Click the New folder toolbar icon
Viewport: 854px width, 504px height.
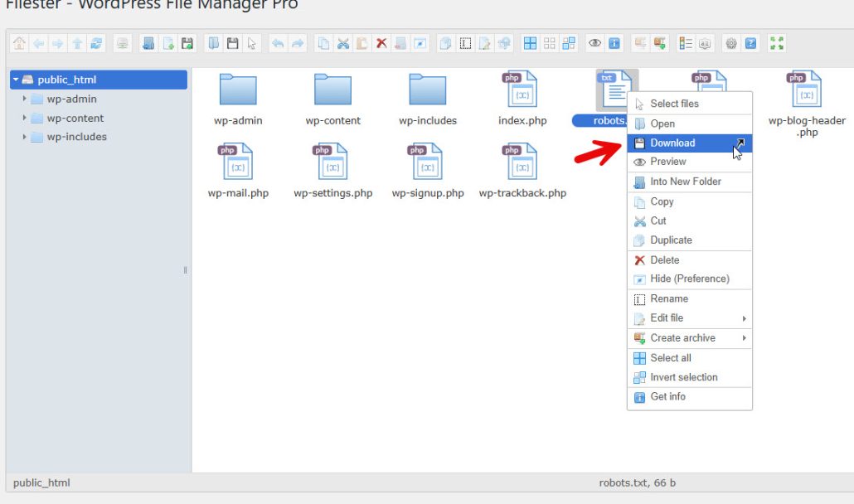coord(148,44)
